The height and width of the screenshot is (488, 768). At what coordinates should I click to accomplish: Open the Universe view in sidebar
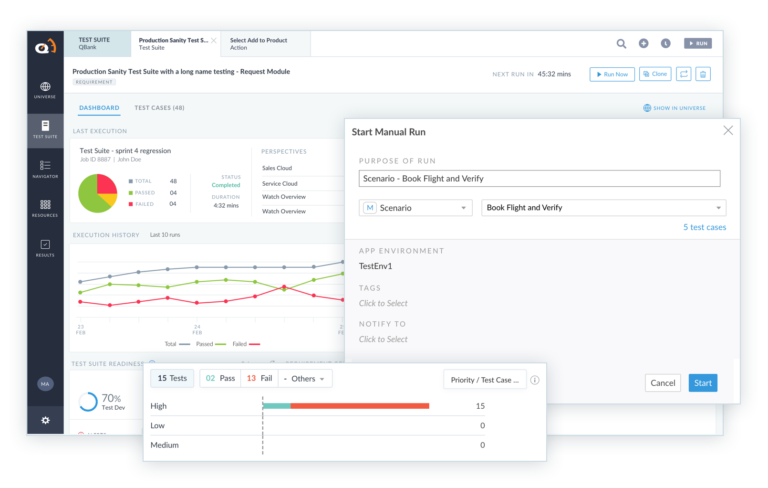click(x=45, y=91)
